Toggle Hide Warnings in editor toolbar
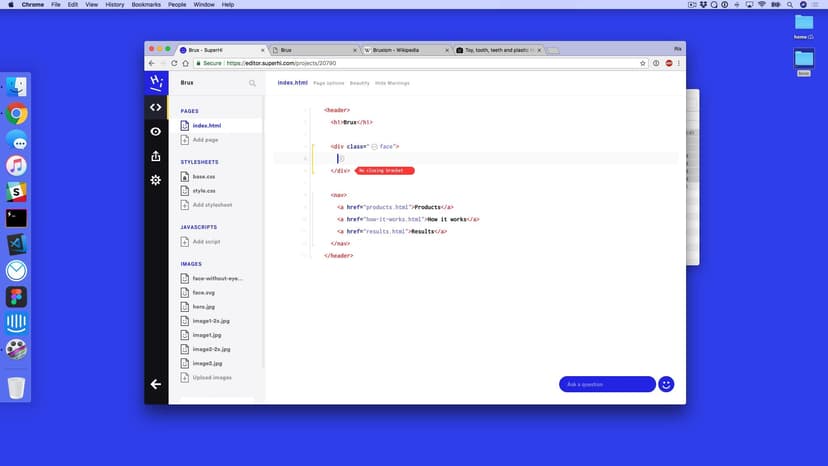The width and height of the screenshot is (828, 466). pos(392,83)
